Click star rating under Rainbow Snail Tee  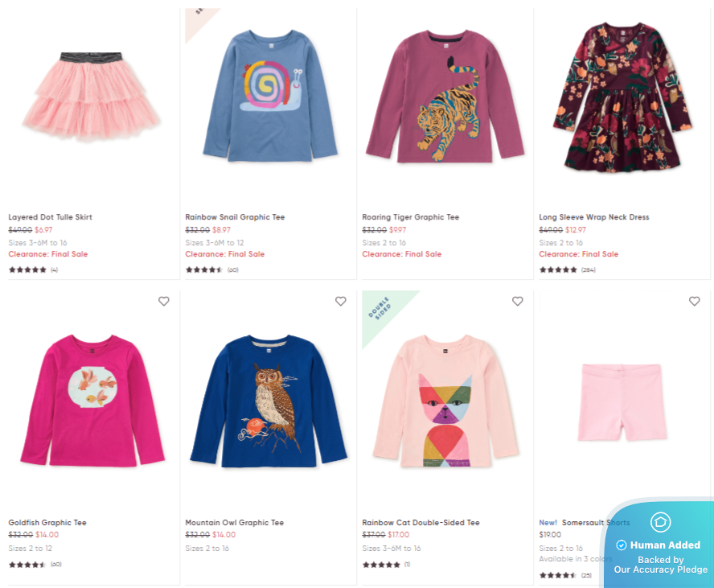tap(204, 269)
